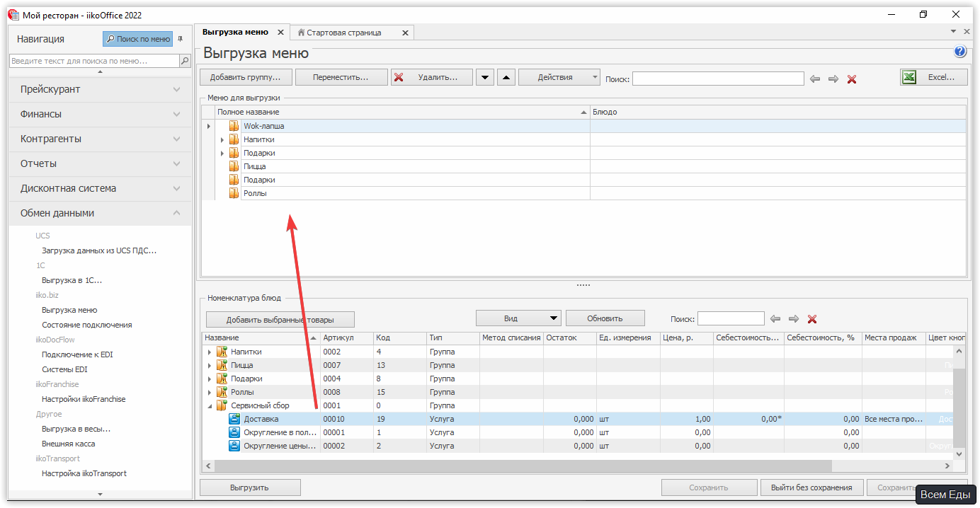This screenshot has height=508, width=980.
Task: Focus the navigation menu search field
Action: tap(94, 62)
